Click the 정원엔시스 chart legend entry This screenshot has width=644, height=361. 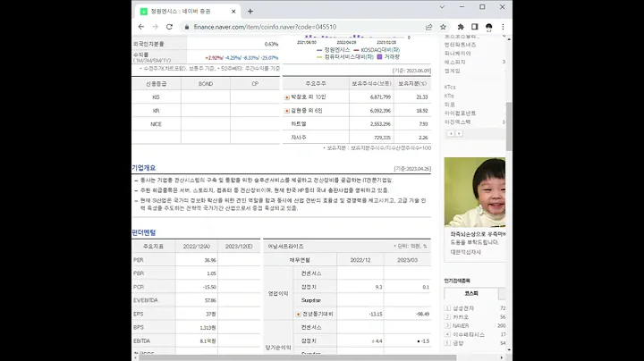334,50
